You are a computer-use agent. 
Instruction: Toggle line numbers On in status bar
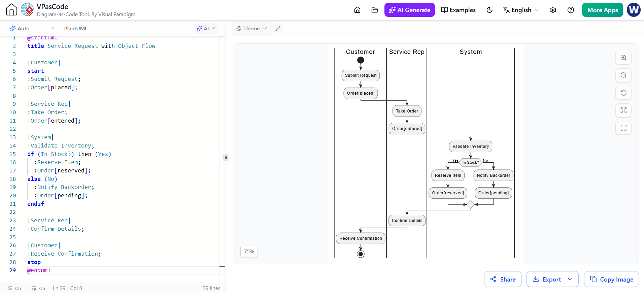click(x=14, y=288)
